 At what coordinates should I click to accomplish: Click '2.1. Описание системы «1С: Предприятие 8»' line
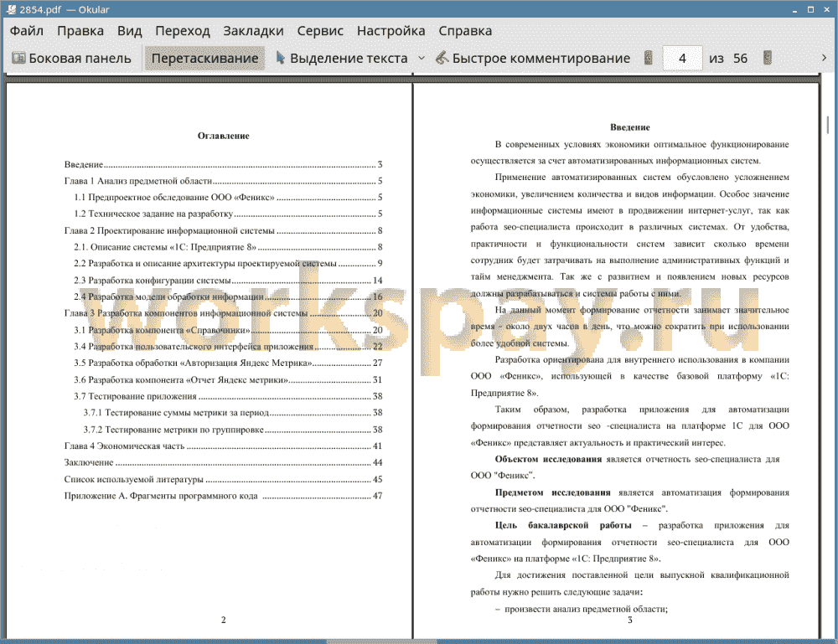228,247
